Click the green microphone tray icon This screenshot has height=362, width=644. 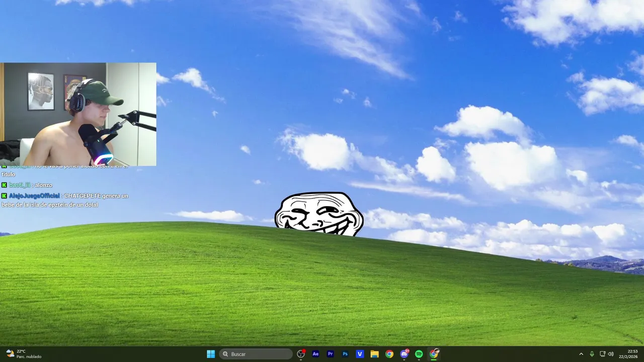click(592, 354)
